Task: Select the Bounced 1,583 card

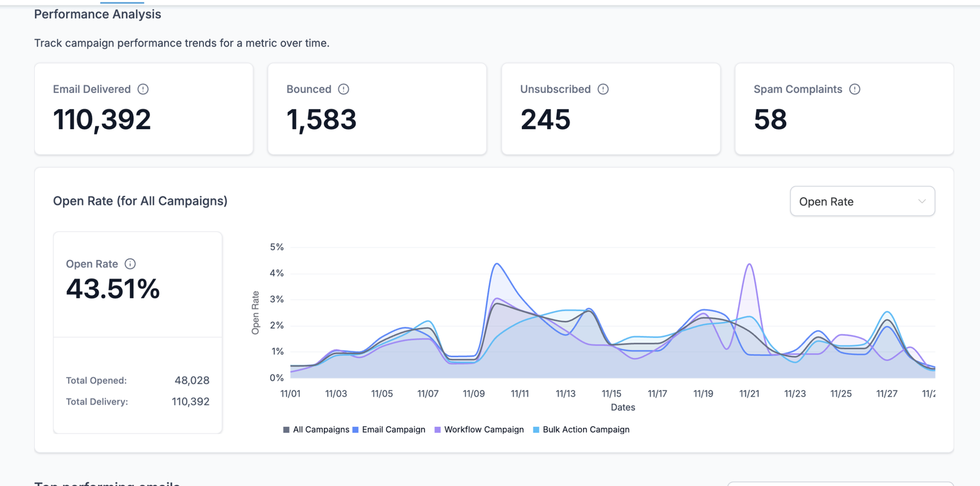Action: (x=377, y=109)
